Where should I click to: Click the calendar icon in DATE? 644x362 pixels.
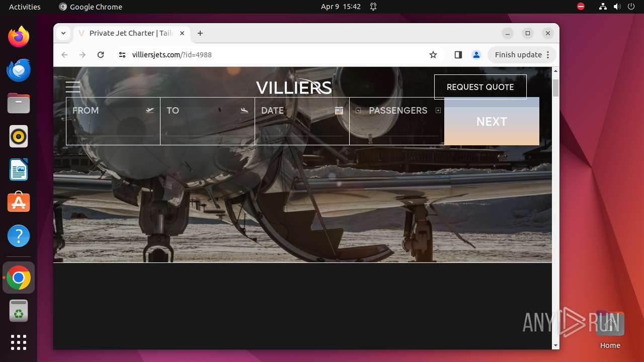pos(339,111)
